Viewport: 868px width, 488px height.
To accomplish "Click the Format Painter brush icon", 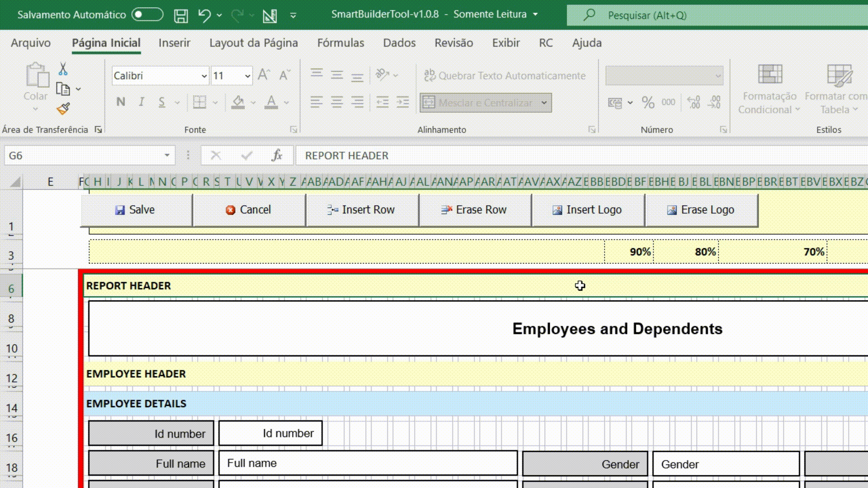I will pyautogui.click(x=63, y=108).
